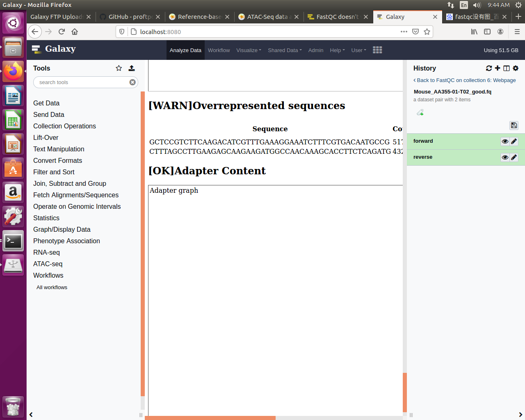Expand the Filter and Sort section
Viewport: 525px width, 420px height.
54,172
